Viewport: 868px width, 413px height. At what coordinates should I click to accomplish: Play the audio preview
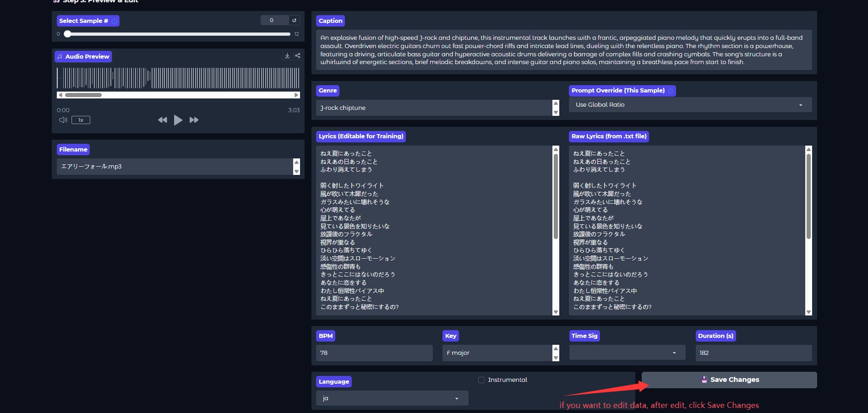click(178, 120)
